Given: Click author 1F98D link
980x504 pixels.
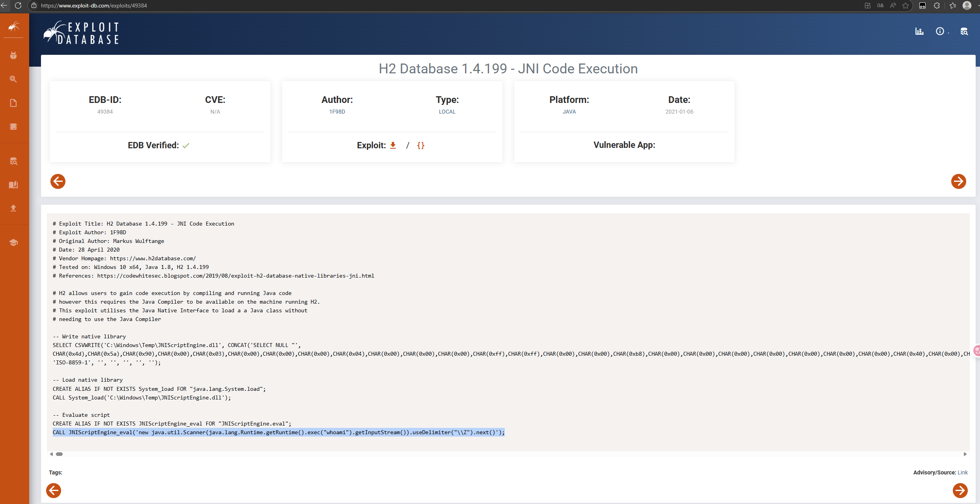Looking at the screenshot, I should 337,112.
